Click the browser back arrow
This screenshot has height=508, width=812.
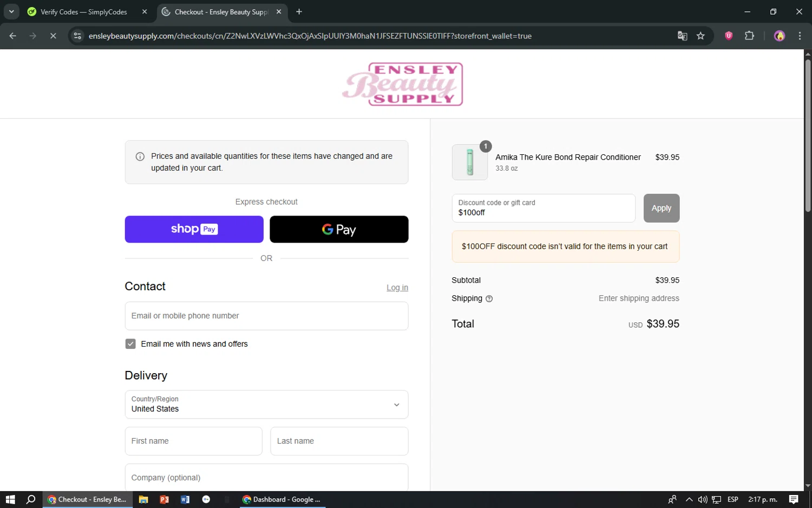[x=12, y=36]
